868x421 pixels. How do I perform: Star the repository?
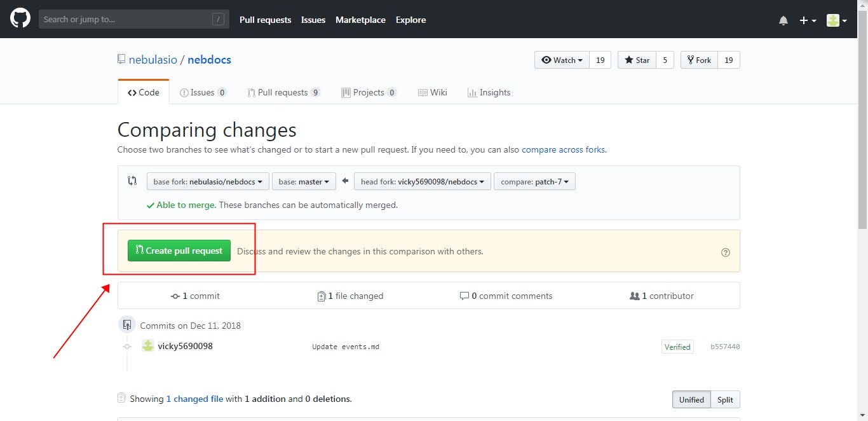coord(637,60)
